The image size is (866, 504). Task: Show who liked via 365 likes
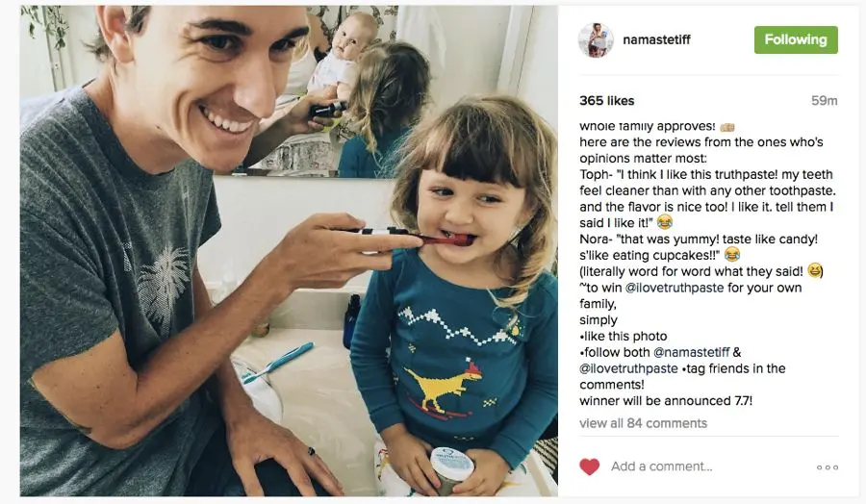606,100
